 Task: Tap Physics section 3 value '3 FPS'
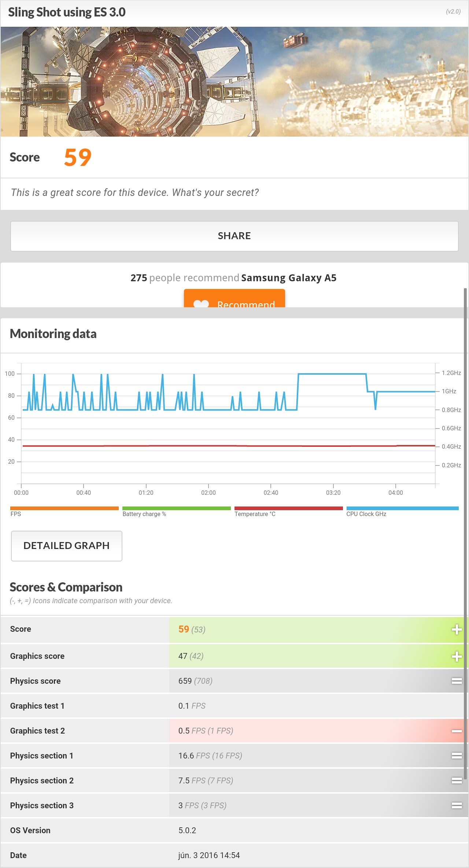[203, 805]
